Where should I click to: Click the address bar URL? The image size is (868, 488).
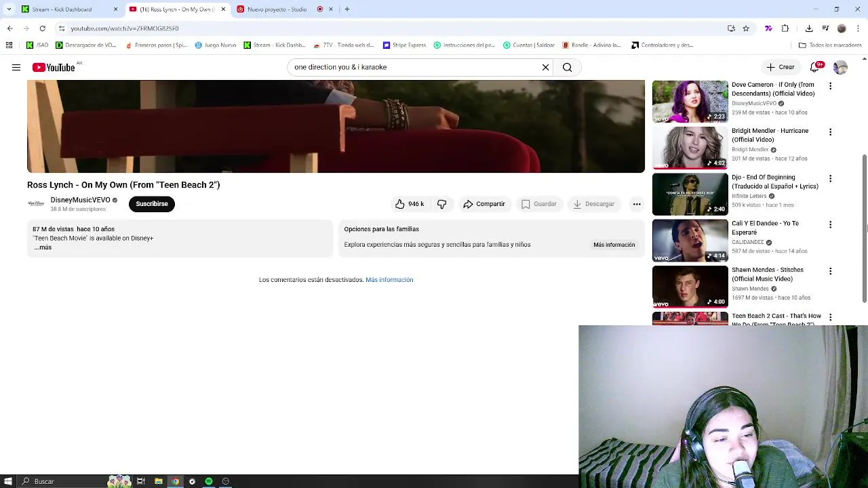125,28
